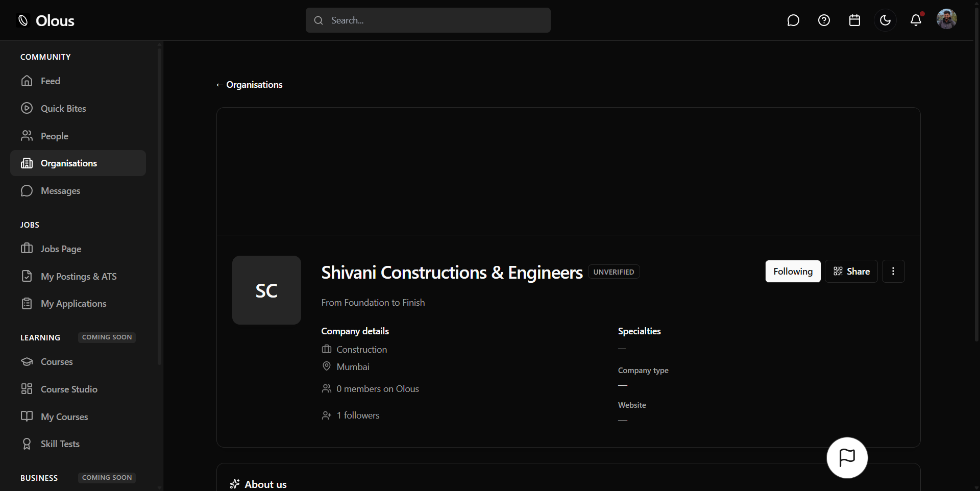Viewport: 980px width, 491px height.
Task: Click the Olous logo in header
Action: click(46, 20)
